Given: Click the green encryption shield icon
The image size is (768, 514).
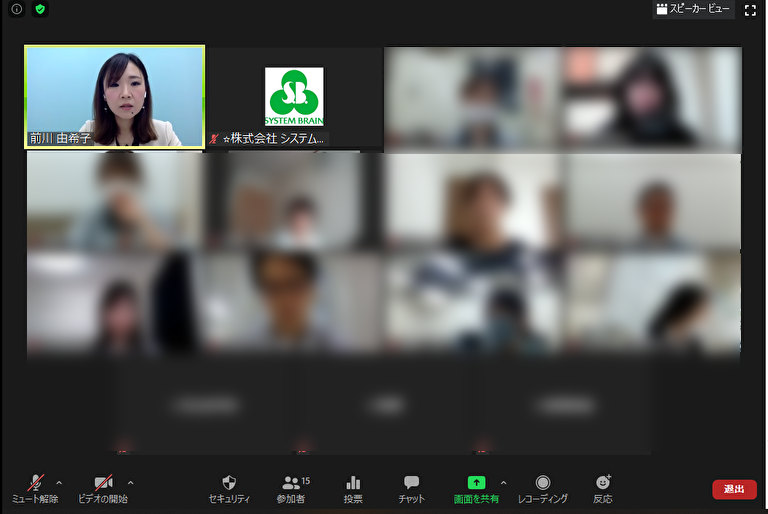Looking at the screenshot, I should coord(40,9).
